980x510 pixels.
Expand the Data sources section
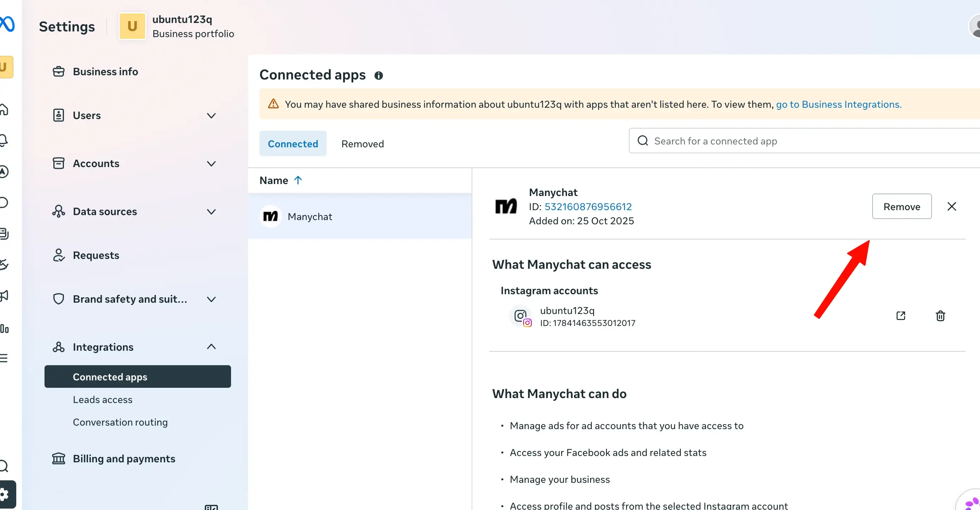coord(137,212)
